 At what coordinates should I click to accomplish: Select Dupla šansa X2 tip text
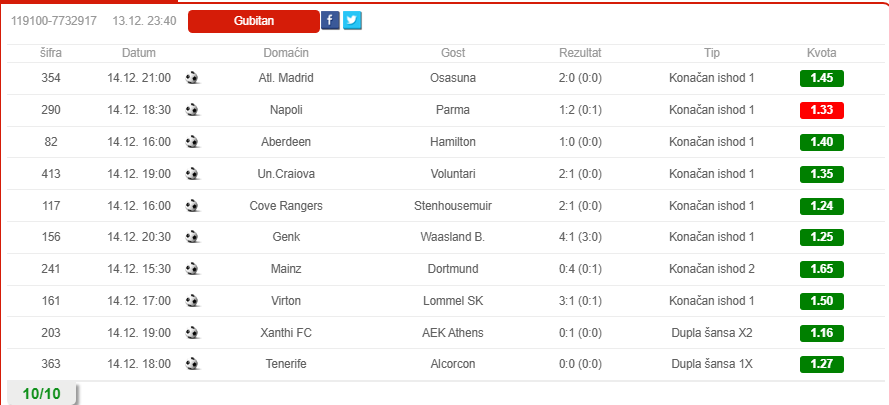(x=712, y=332)
